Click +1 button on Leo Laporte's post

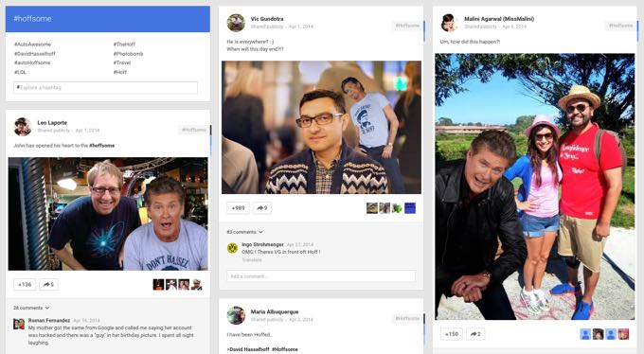coord(25,284)
